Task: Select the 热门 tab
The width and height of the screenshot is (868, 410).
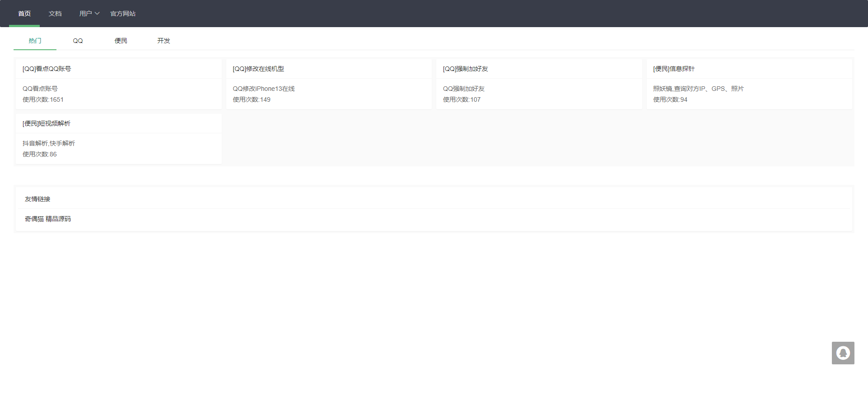Action: coord(35,41)
